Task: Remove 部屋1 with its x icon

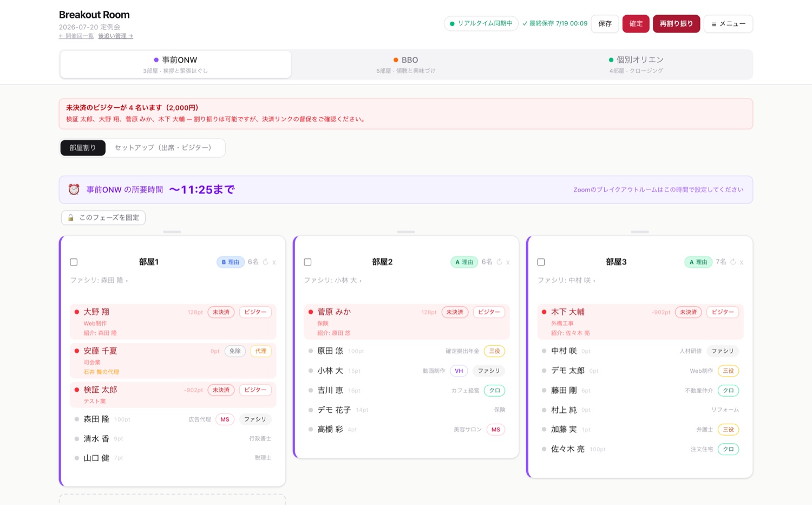Action: (x=274, y=262)
